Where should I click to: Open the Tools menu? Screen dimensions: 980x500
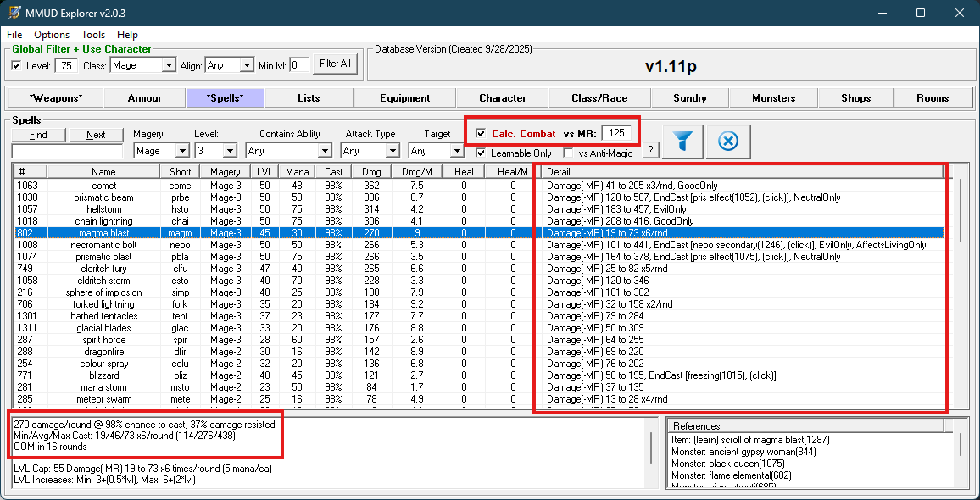(x=93, y=35)
